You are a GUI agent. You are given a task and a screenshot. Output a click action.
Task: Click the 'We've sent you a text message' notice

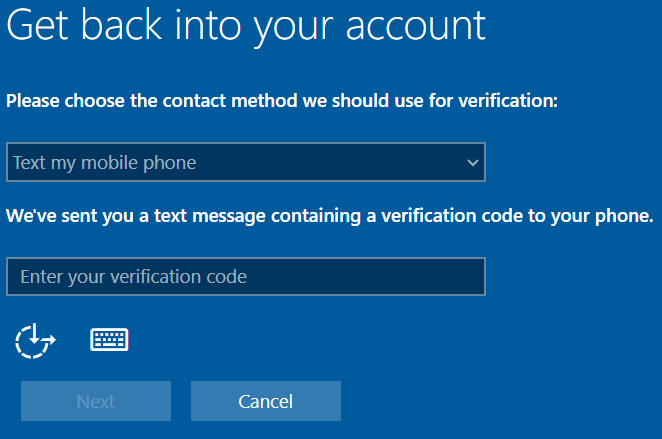coord(330,216)
